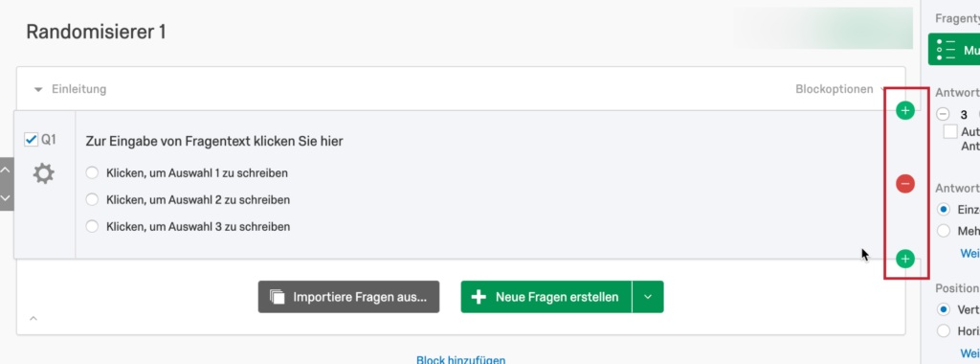
Task: Select the Auswahl 2 radio button
Action: point(93,199)
